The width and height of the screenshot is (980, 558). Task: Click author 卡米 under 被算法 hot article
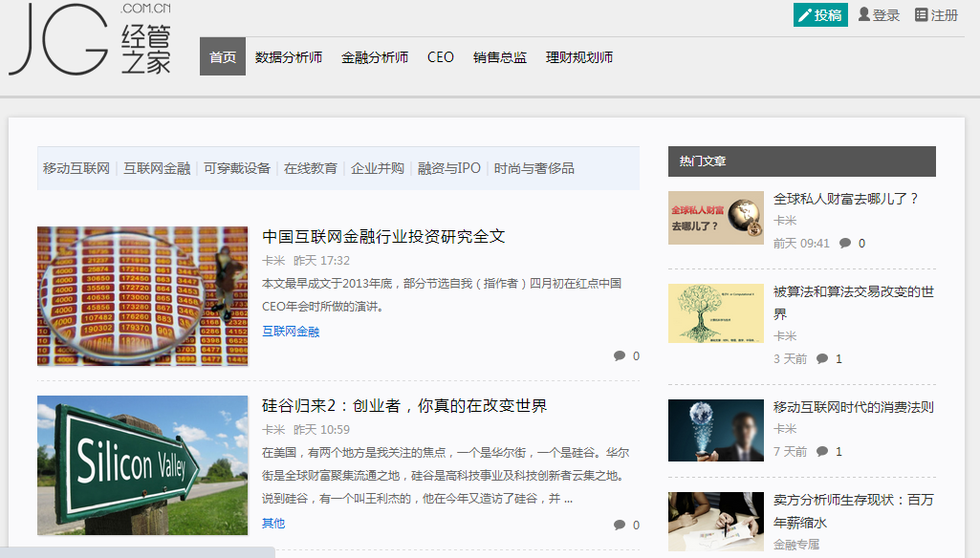pos(785,336)
